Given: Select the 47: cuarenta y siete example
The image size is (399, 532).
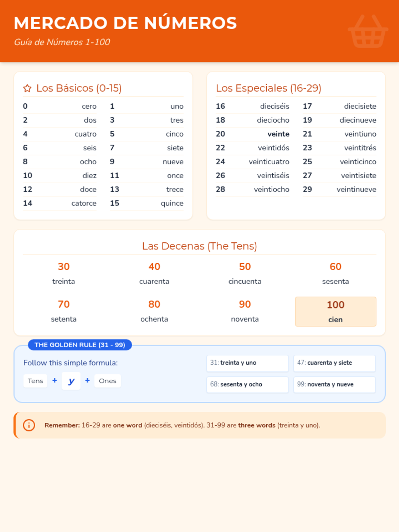Looking at the screenshot, I should (x=334, y=363).
